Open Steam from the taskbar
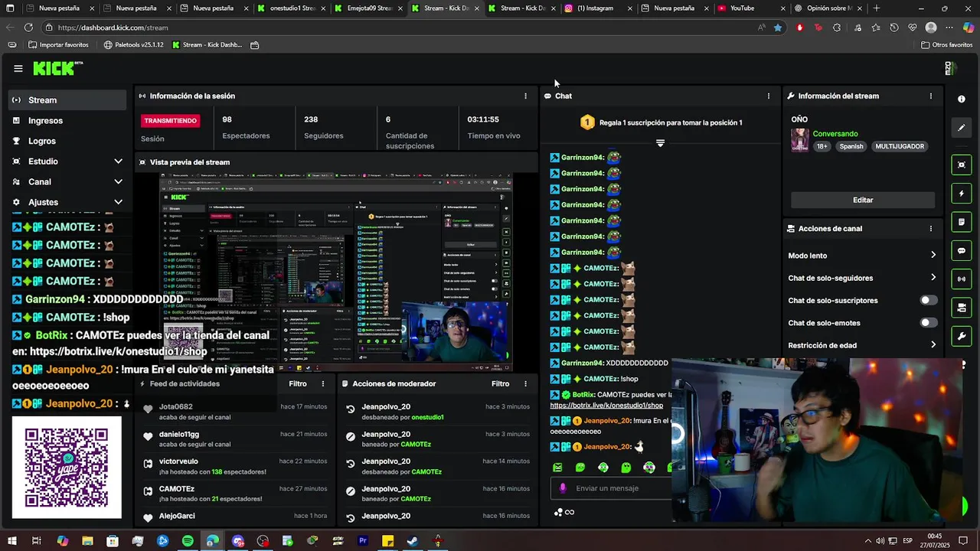 [x=413, y=541]
